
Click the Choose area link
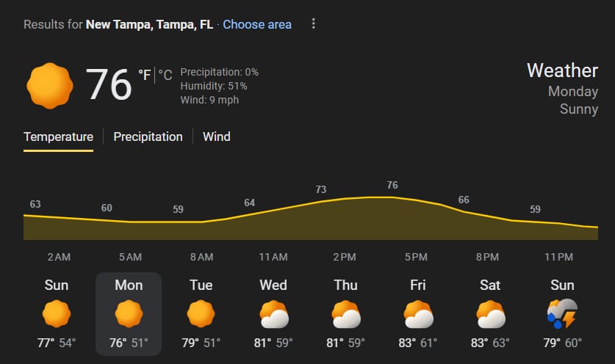tap(257, 24)
